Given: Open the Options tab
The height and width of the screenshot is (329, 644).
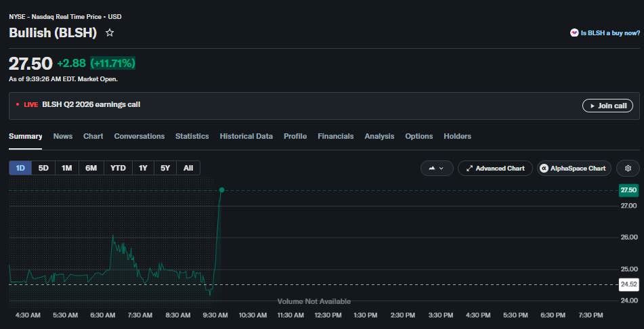Looking at the screenshot, I should pyautogui.click(x=419, y=136).
